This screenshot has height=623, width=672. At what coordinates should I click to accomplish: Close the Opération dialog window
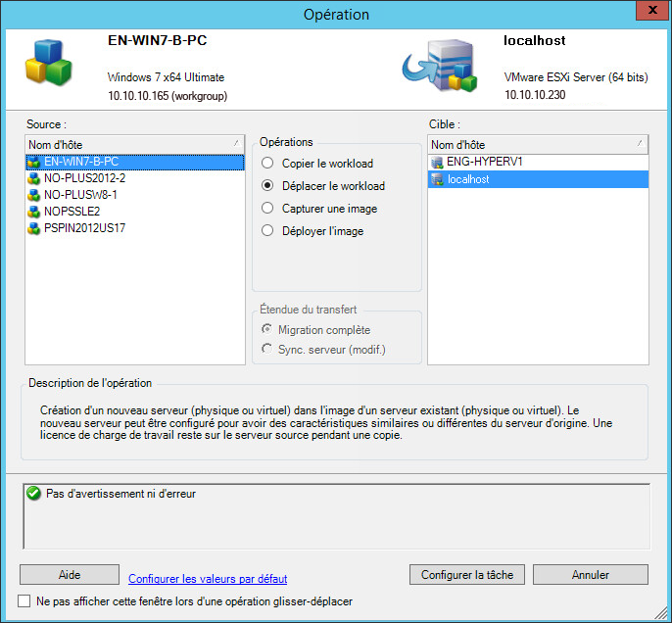coord(648,14)
